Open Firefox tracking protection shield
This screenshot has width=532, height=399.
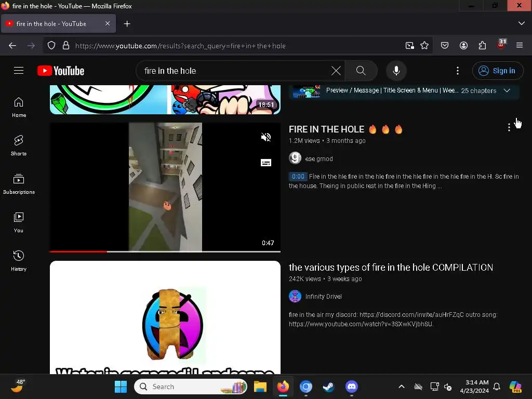pos(51,46)
